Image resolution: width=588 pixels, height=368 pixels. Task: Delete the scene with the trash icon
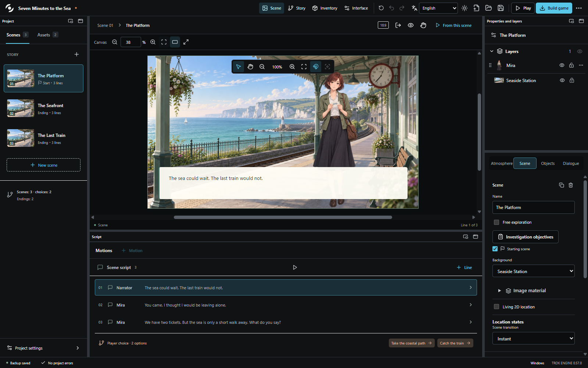pyautogui.click(x=571, y=185)
